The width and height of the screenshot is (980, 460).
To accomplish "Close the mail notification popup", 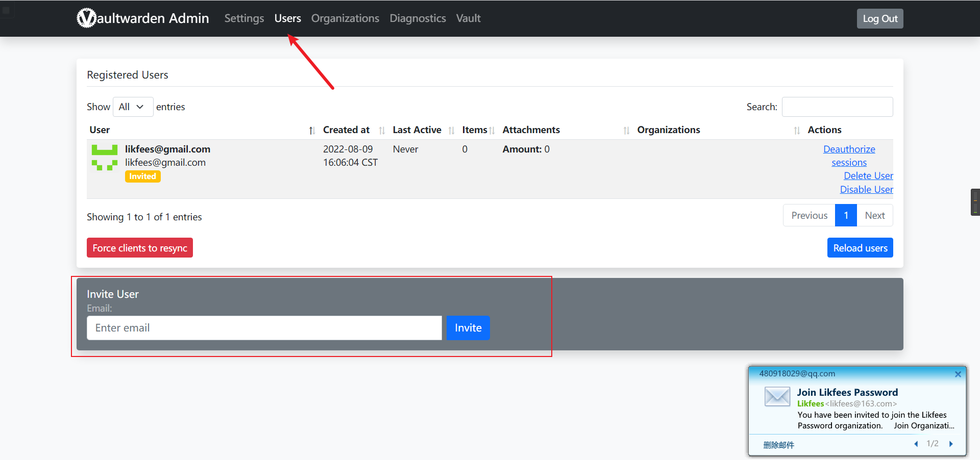I will pyautogui.click(x=958, y=374).
